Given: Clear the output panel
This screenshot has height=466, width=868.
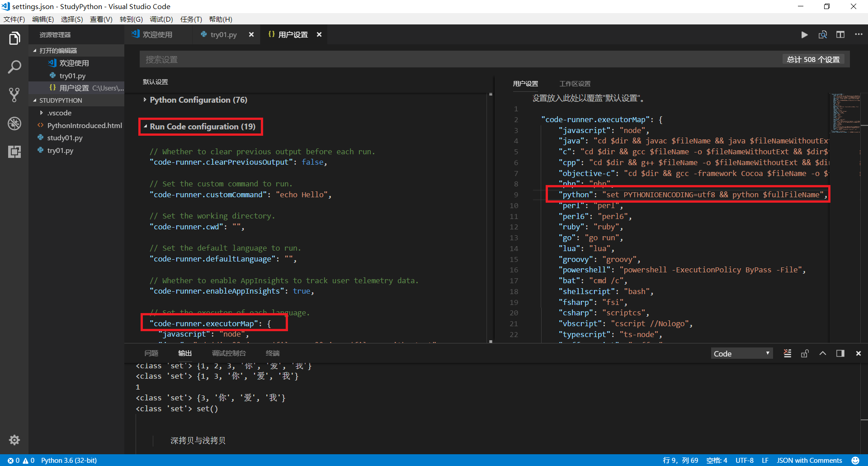Looking at the screenshot, I should (x=788, y=353).
